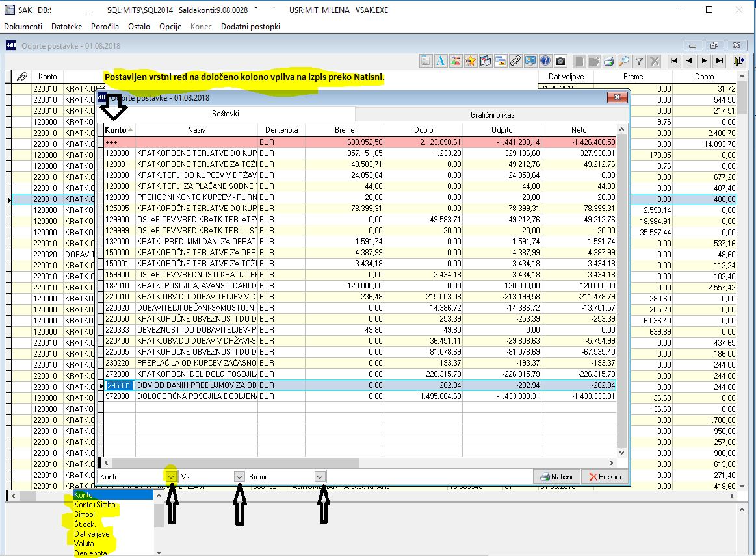Viewport: 756px width, 558px height.
Task: Select Št.dok. option in the dropdown list
Action: (x=85, y=524)
